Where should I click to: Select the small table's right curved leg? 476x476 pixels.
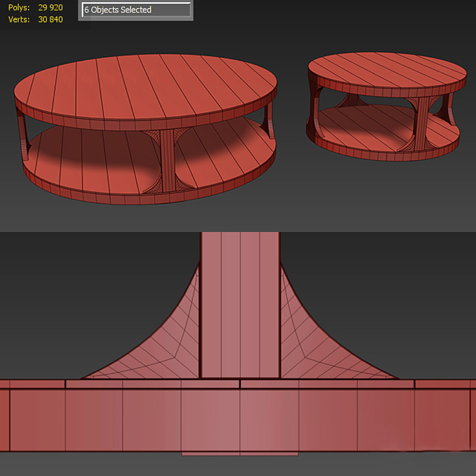(451, 108)
